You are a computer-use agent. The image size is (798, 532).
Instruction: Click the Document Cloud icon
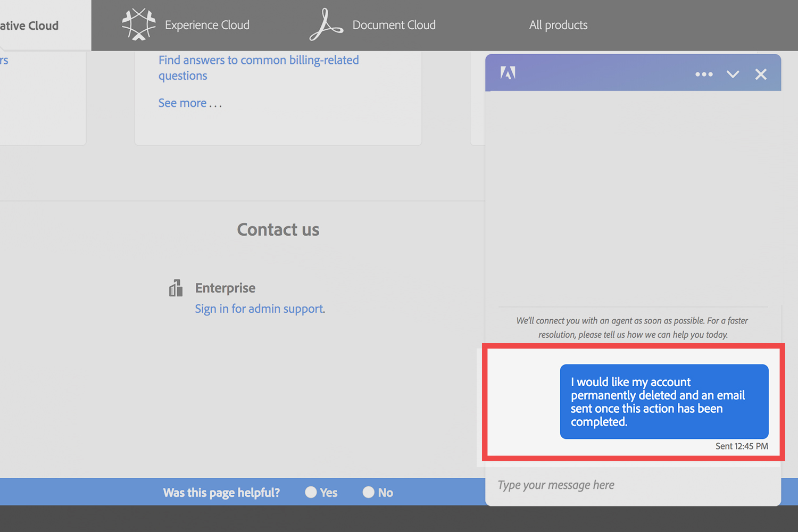tap(326, 24)
